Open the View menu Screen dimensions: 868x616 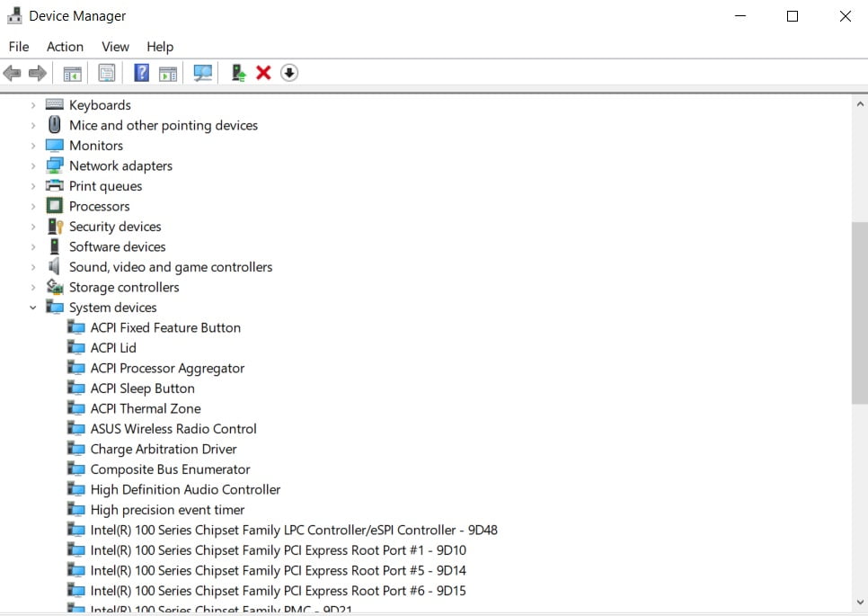(115, 46)
